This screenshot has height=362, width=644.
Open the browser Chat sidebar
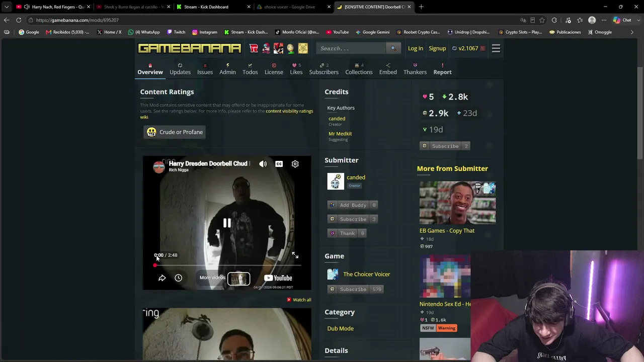(622, 20)
